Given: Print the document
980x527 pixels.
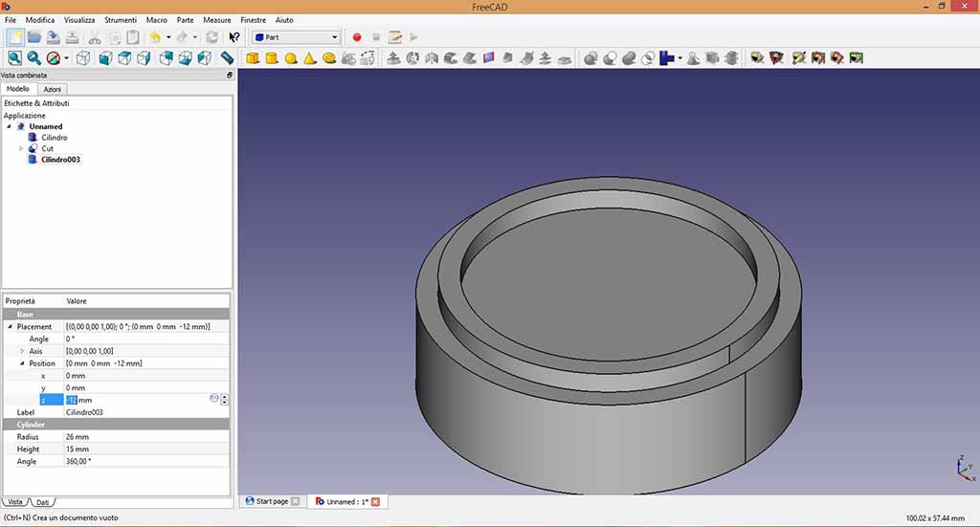Looking at the screenshot, I should 73,37.
